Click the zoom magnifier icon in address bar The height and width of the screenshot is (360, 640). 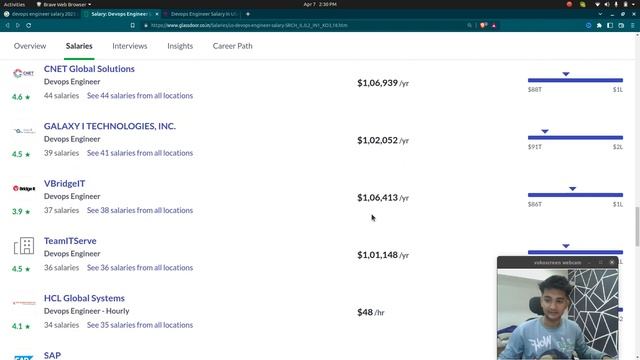pos(469,25)
